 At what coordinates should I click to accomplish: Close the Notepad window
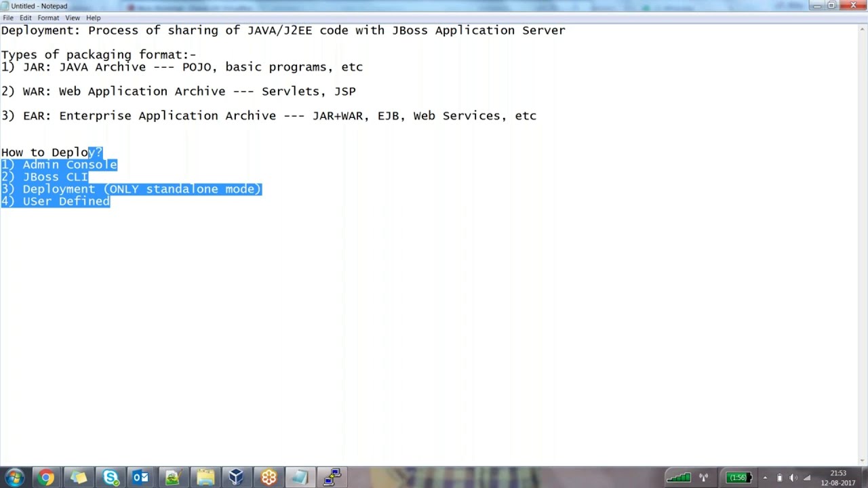[852, 5]
